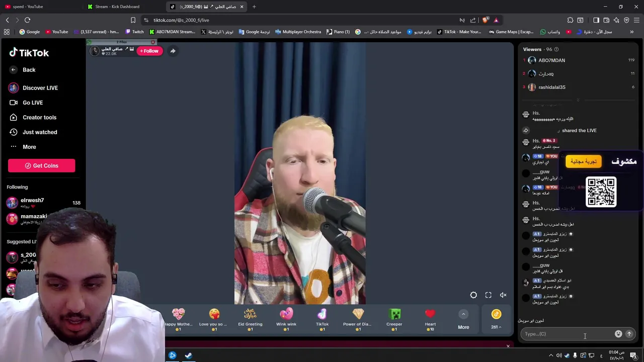
Task: Open the Twitch bookmark
Action: click(134, 32)
